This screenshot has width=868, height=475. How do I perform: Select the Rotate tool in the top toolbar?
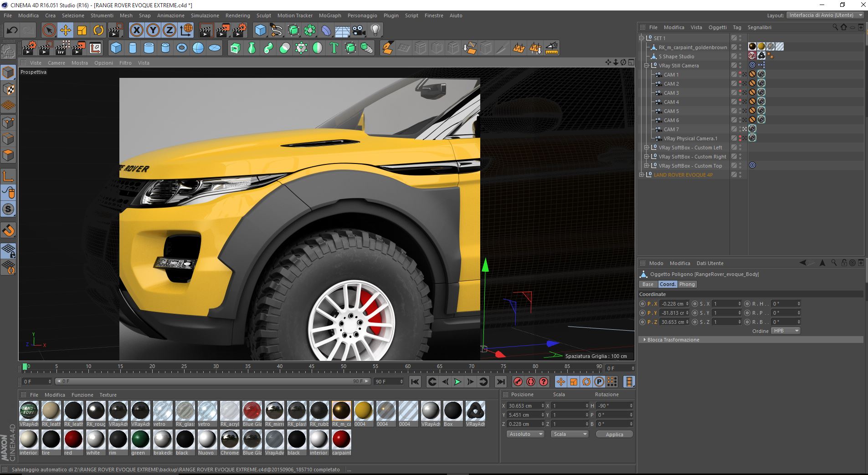click(98, 31)
